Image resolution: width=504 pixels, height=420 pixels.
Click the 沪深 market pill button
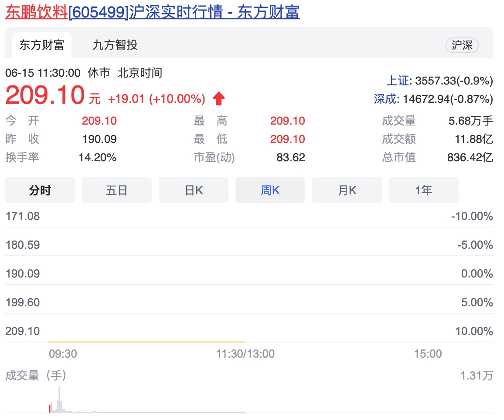462,45
